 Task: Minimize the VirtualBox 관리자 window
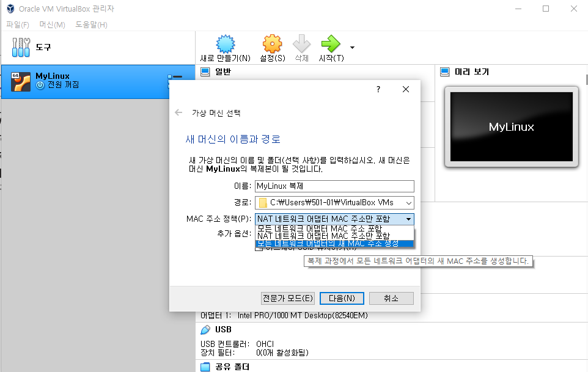518,9
